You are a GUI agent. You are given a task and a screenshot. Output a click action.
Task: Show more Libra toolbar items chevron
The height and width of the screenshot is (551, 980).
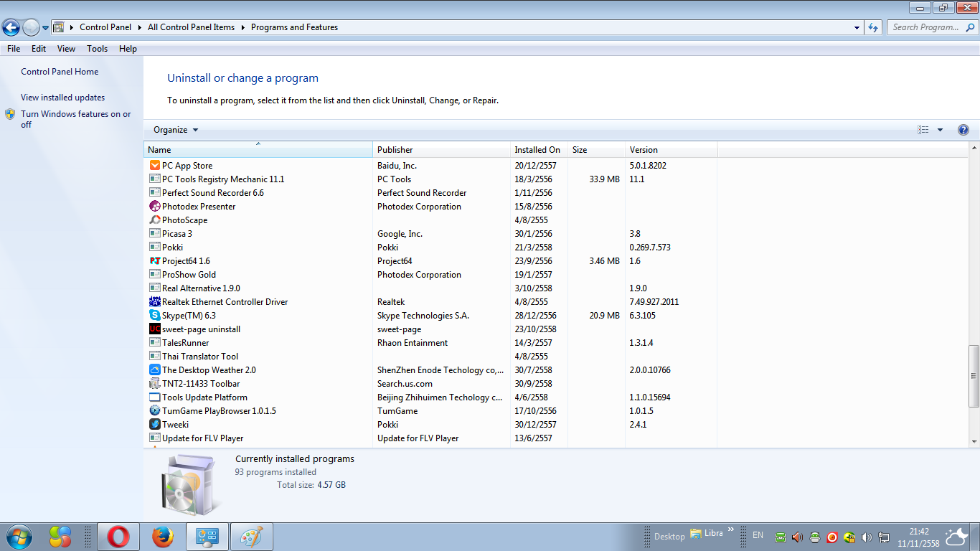click(x=730, y=530)
